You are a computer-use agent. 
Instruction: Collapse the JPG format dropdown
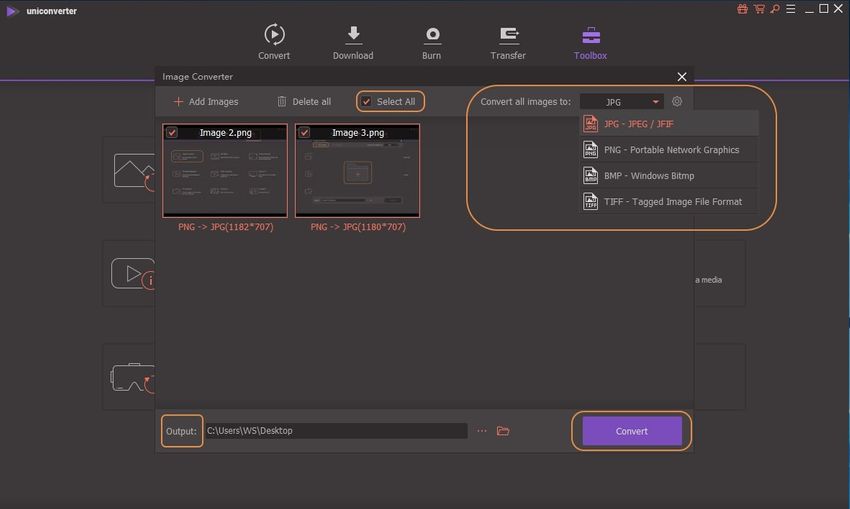click(656, 102)
